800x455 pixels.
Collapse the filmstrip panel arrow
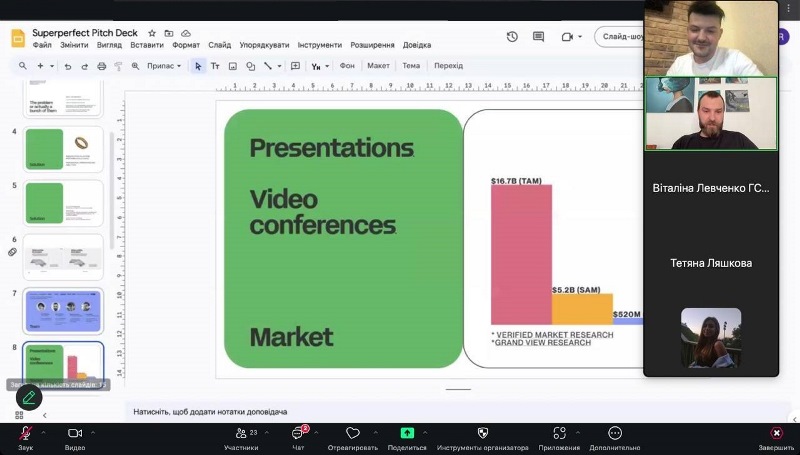[44, 415]
